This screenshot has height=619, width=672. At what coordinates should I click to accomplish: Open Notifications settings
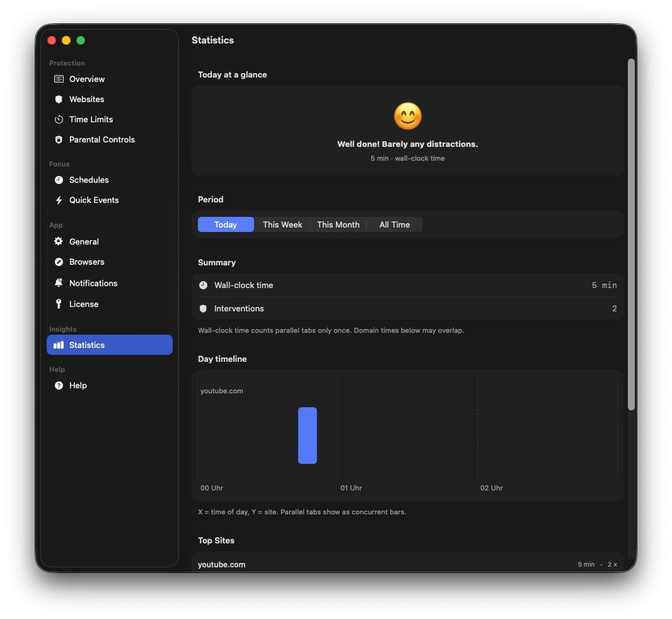pyautogui.click(x=109, y=283)
